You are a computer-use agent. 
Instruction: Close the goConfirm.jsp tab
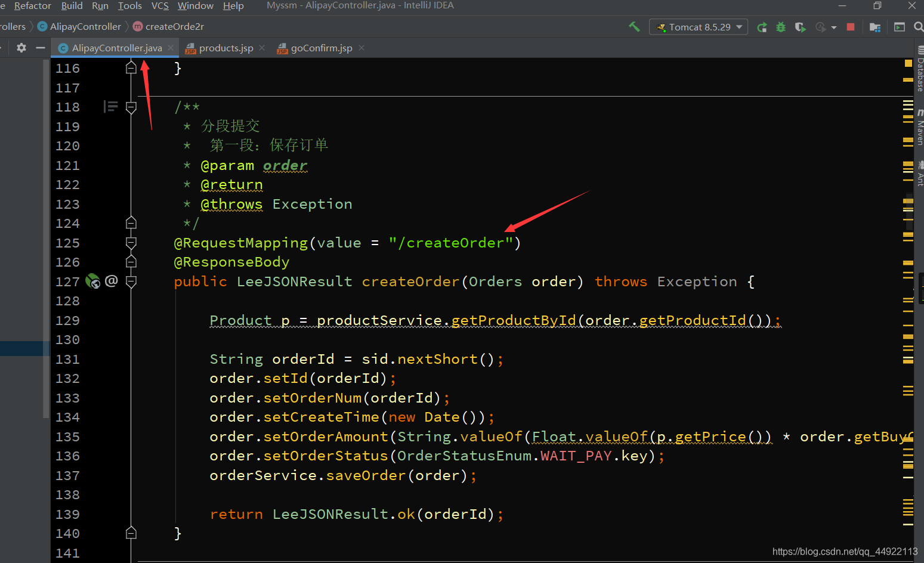(x=361, y=48)
